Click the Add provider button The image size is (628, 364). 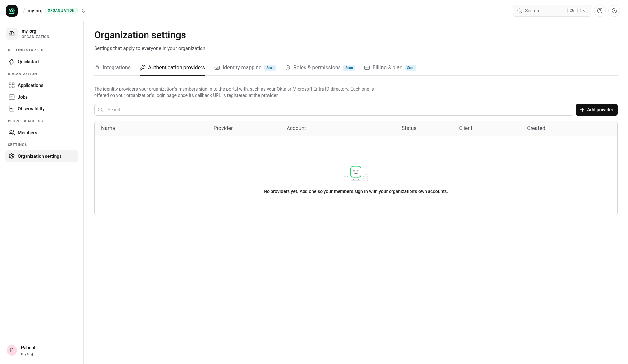(x=597, y=110)
